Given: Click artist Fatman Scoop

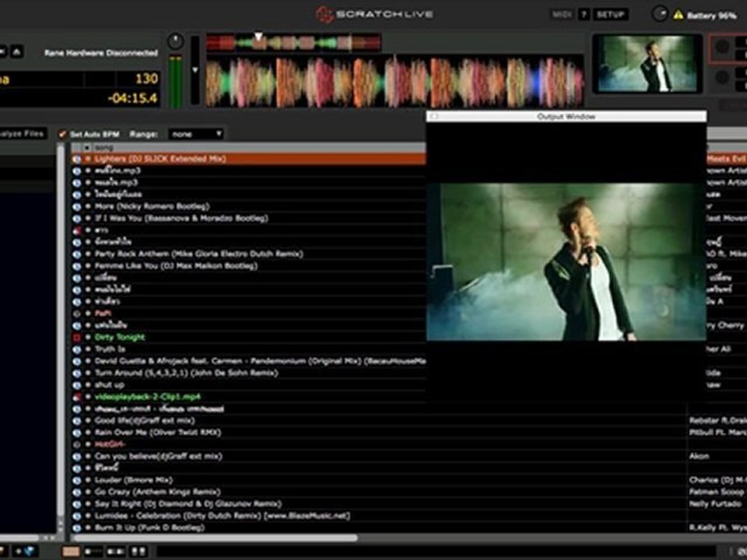Looking at the screenshot, I should [717, 492].
